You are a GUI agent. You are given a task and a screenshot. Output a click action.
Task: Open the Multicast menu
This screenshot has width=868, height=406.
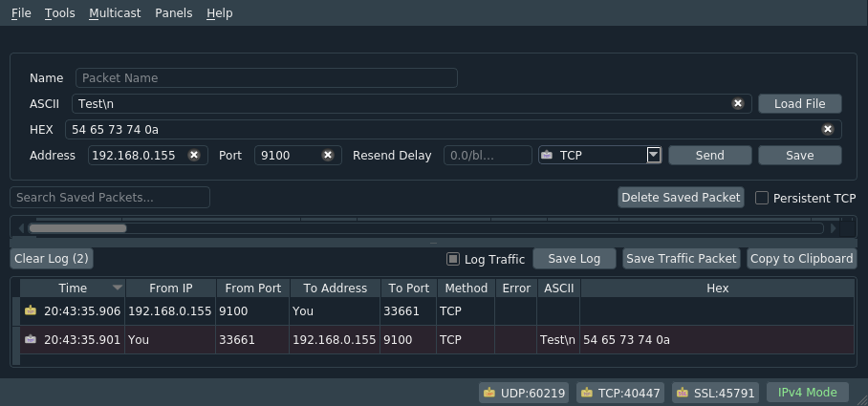click(x=115, y=12)
